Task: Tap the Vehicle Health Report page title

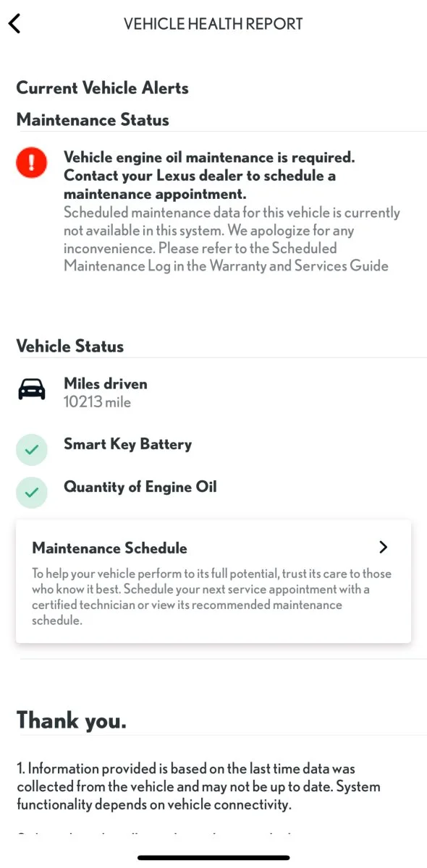Action: 213,24
